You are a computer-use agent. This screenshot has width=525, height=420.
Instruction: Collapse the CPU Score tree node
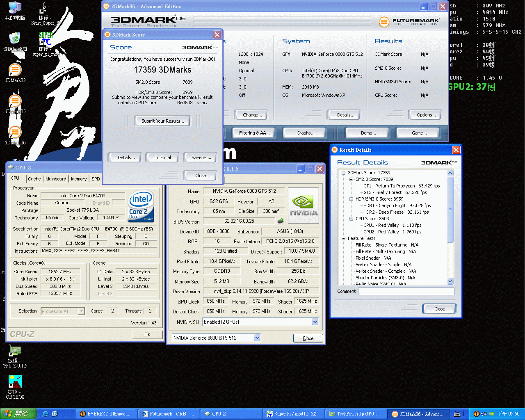[x=351, y=219]
